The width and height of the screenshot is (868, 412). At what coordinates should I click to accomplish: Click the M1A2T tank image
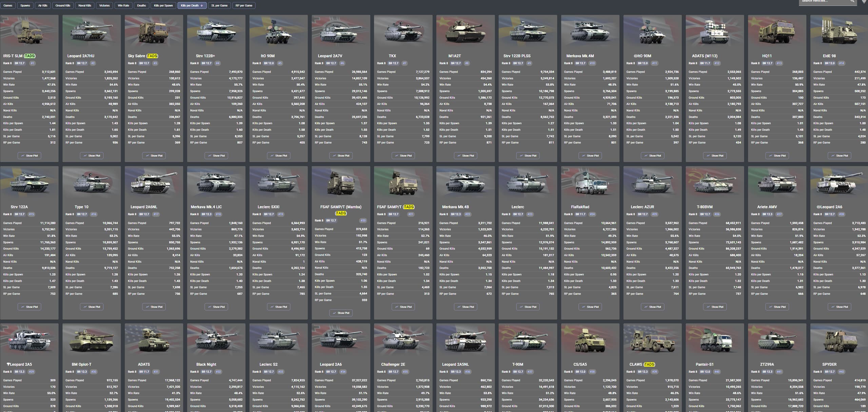465,33
